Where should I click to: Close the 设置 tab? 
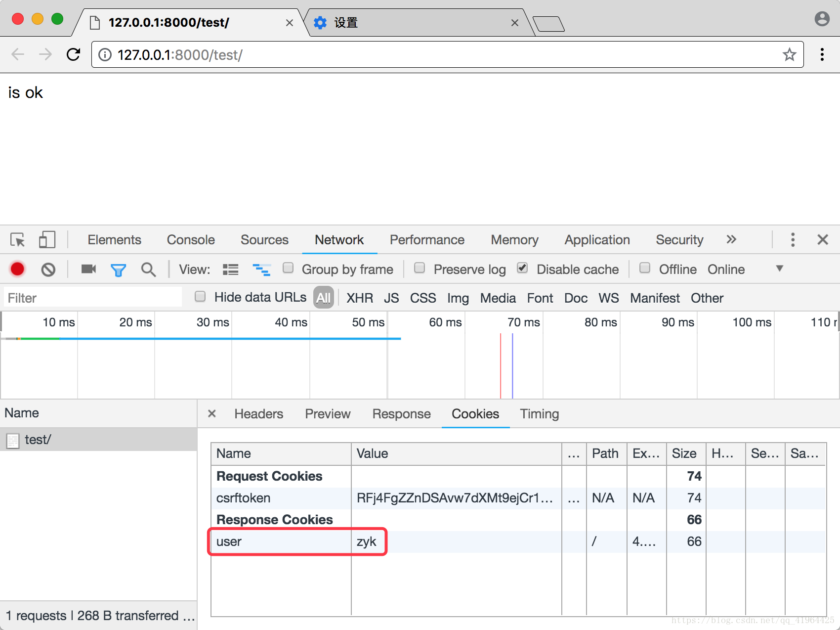pyautogui.click(x=515, y=23)
